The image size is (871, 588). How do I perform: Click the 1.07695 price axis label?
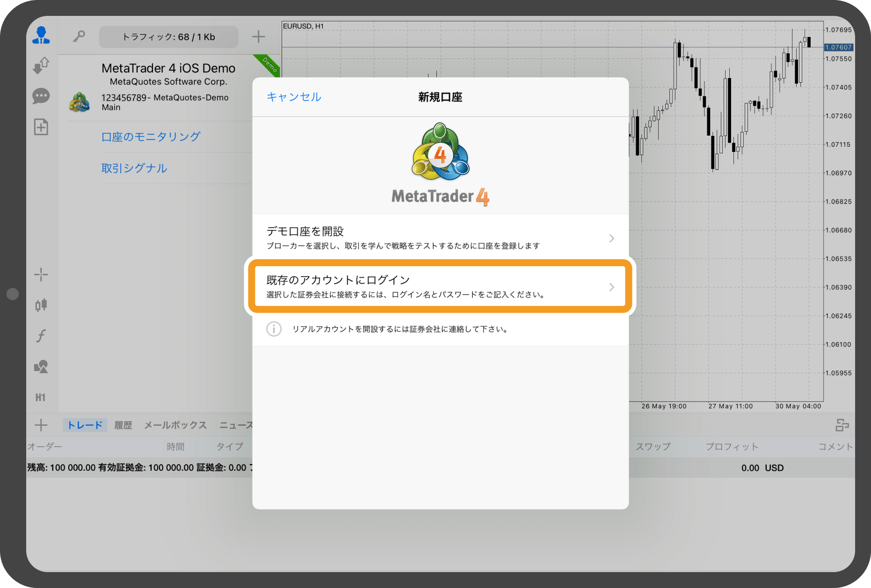coord(838,30)
